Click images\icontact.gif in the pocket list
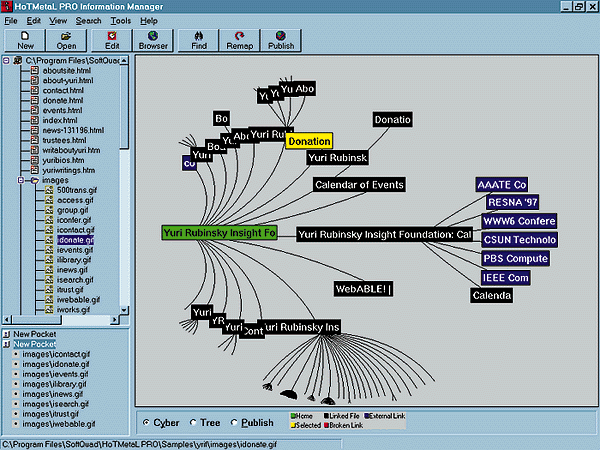Viewport: 600px width, 450px height. pyautogui.click(x=56, y=354)
